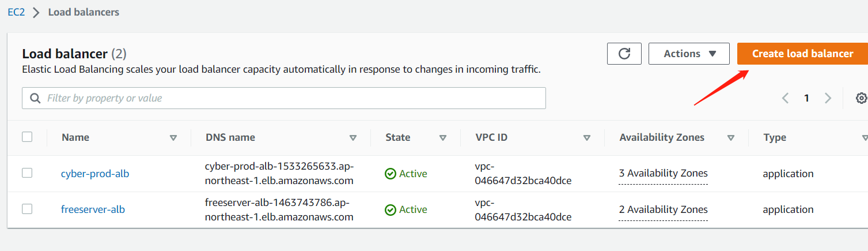Select all load balancers checkbox
The image size is (868, 251).
point(27,137)
